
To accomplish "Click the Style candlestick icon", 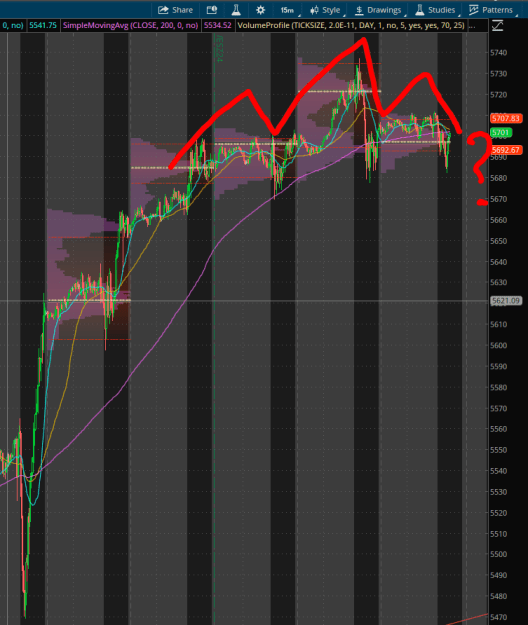I will 314,10.
